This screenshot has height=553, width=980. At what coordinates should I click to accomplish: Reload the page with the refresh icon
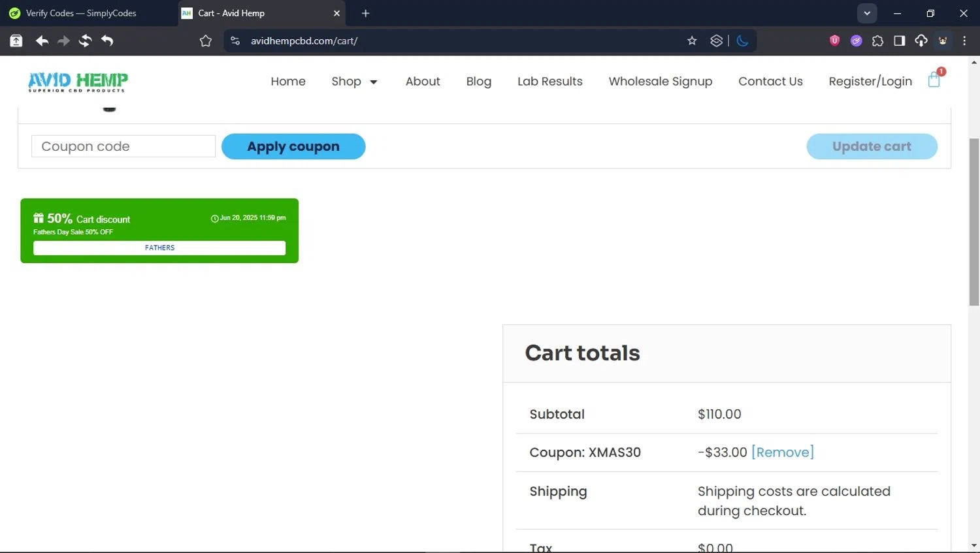[x=85, y=40]
